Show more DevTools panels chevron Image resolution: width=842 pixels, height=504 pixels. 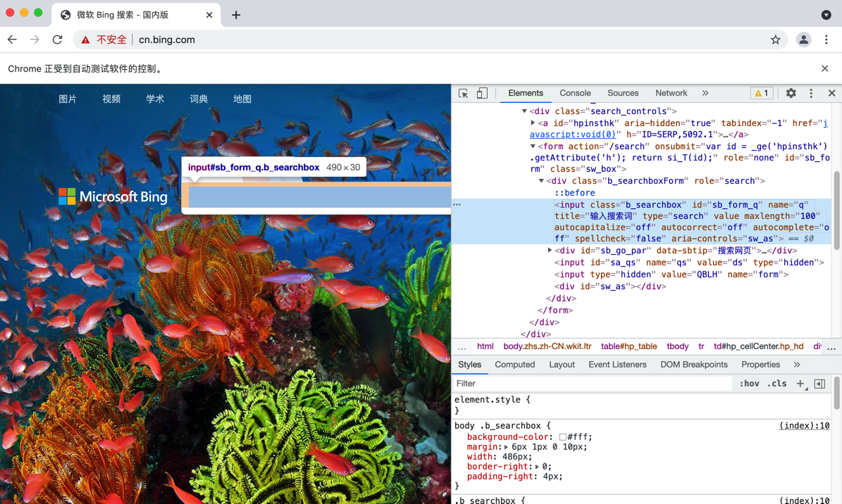[x=705, y=94]
